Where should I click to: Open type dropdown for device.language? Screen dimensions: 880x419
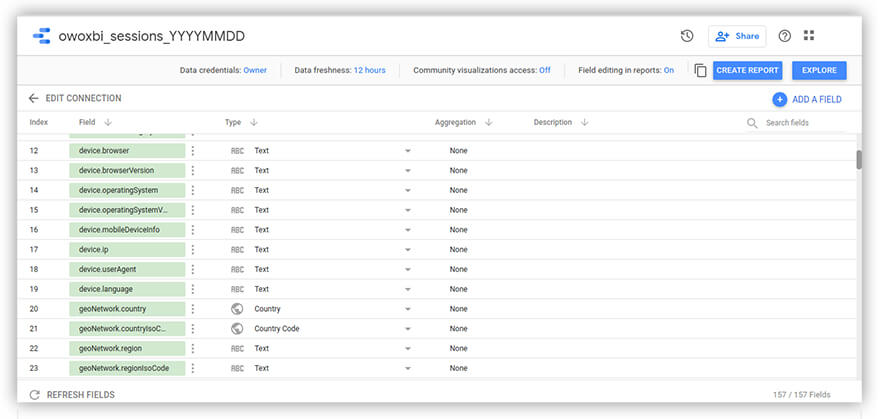[x=408, y=289]
